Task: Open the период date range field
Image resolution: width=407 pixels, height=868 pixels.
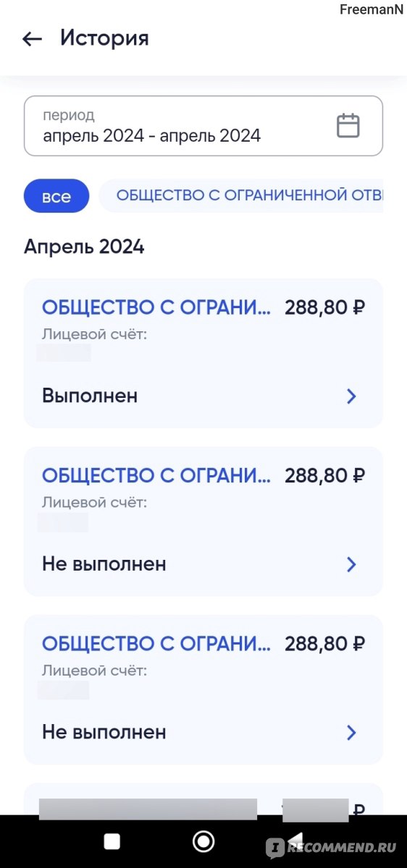Action: pyautogui.click(x=204, y=126)
